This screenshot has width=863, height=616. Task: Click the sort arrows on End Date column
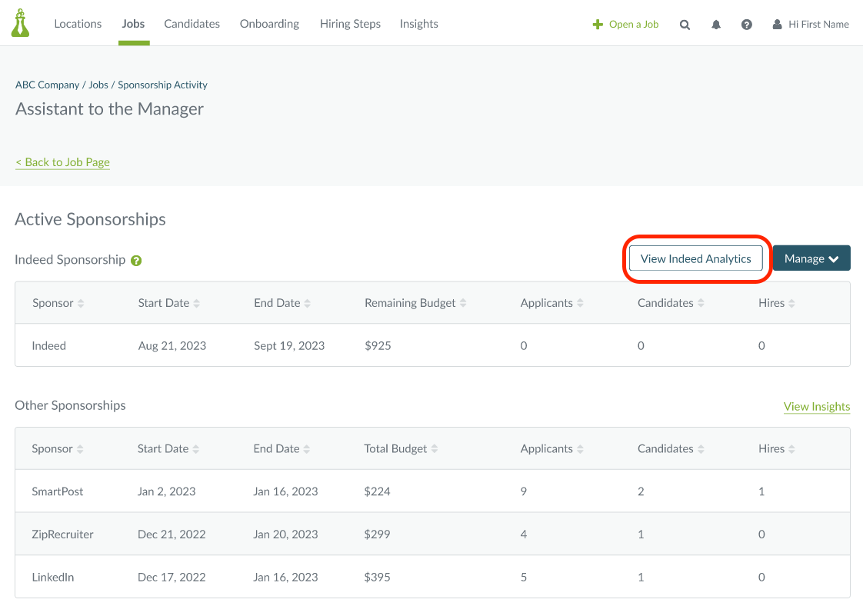click(307, 302)
